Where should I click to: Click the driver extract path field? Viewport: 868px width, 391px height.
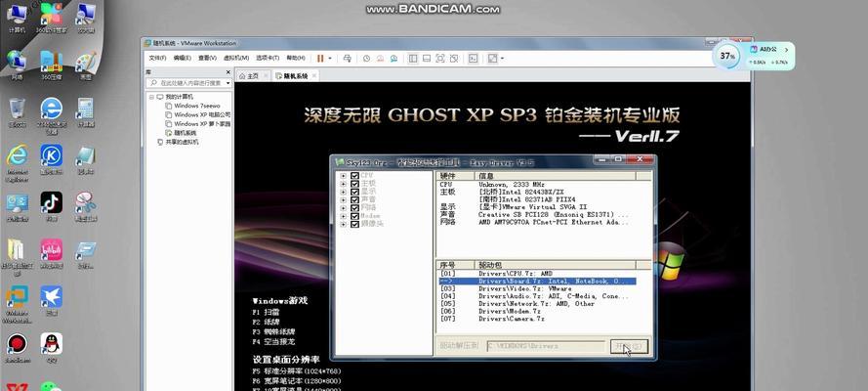coord(546,346)
